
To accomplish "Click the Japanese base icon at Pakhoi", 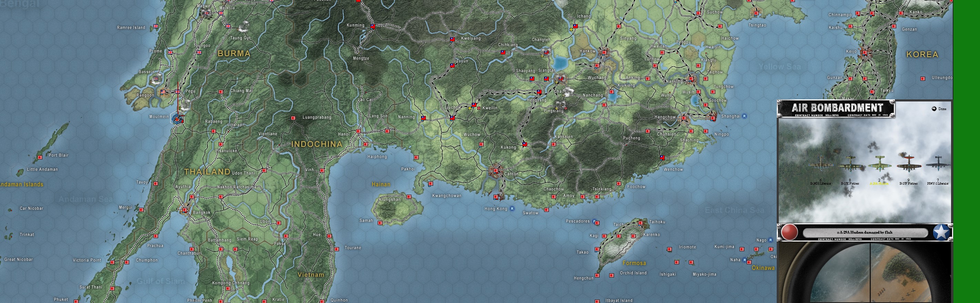I will (x=416, y=157).
